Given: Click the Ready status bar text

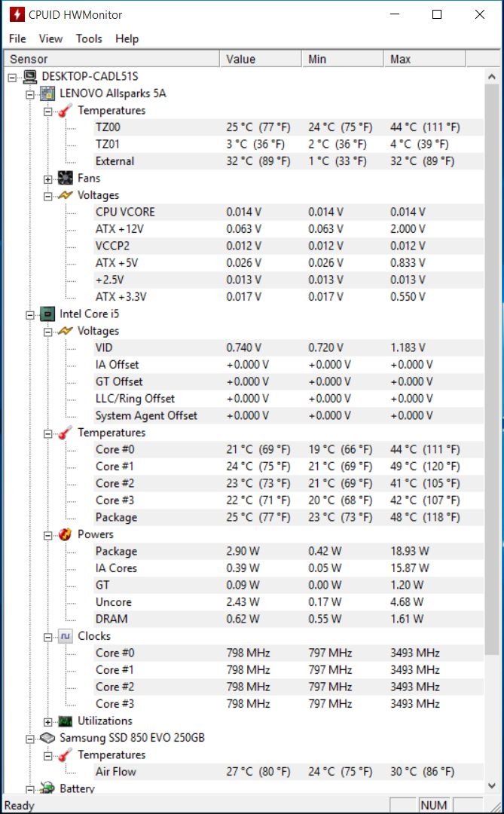Looking at the screenshot, I should 19,806.
